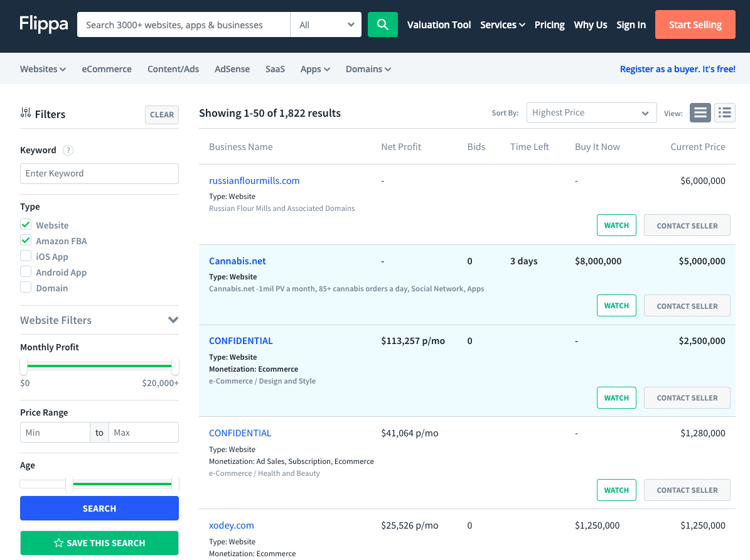
Task: Click Sign In
Action: 631,25
